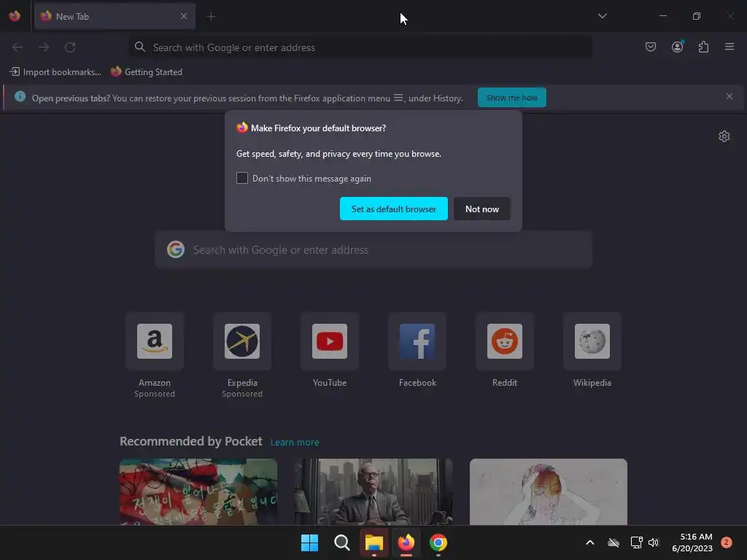Open the Firefox application hamburger menu
Screen dimensions: 747x560
coord(729,47)
